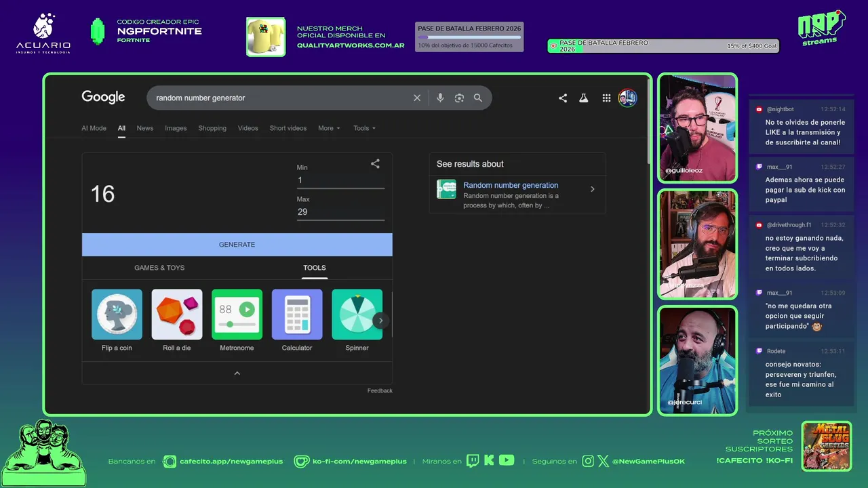Click the Acuario logo
Screen dimensions: 868x488
[43, 33]
